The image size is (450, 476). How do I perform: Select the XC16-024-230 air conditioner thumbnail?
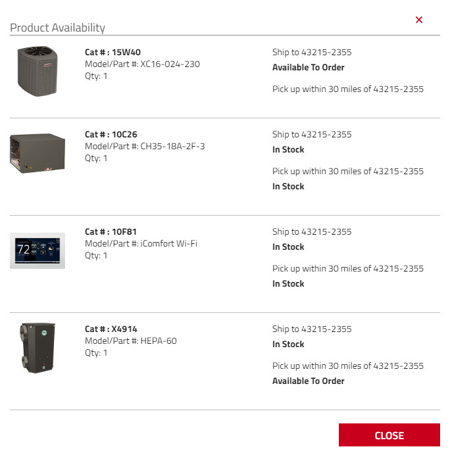37,72
